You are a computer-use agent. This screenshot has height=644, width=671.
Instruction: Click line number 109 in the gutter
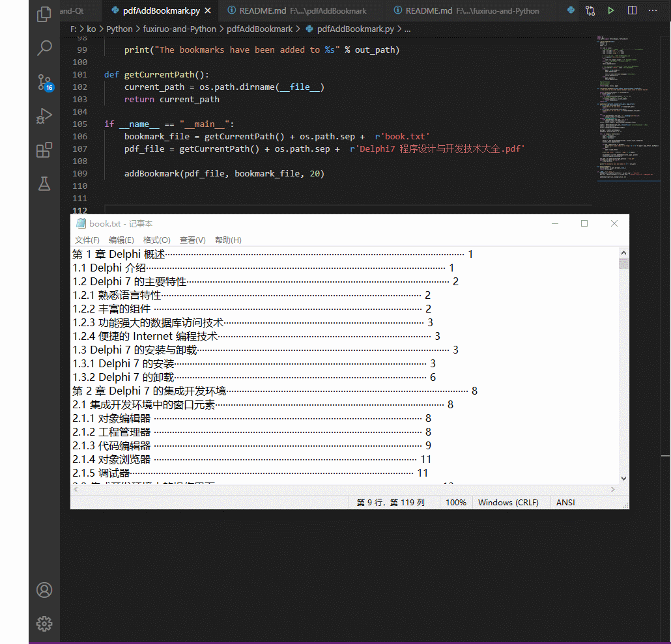point(79,174)
